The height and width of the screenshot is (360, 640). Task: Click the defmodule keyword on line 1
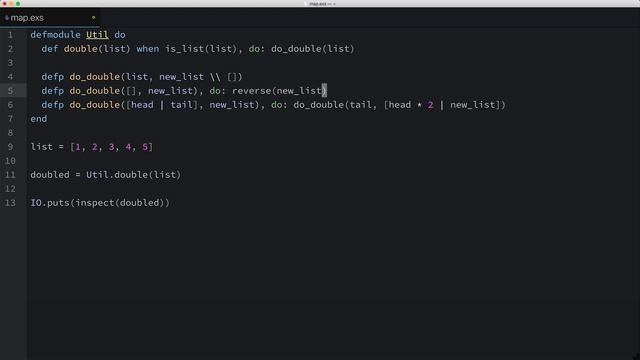click(55, 35)
